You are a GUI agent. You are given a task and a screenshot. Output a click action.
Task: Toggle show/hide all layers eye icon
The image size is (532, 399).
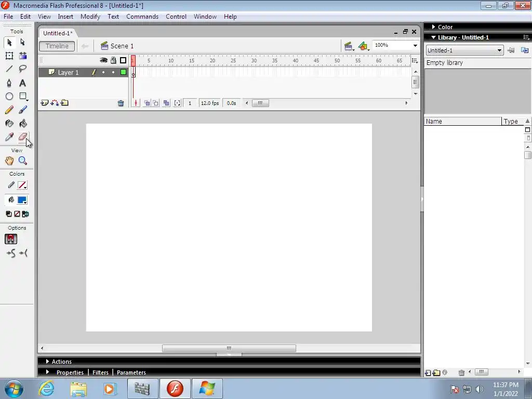point(103,60)
